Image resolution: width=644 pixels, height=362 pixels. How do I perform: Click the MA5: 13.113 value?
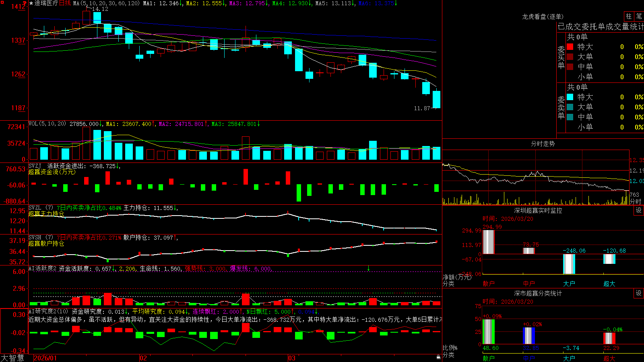tap(335, 3)
